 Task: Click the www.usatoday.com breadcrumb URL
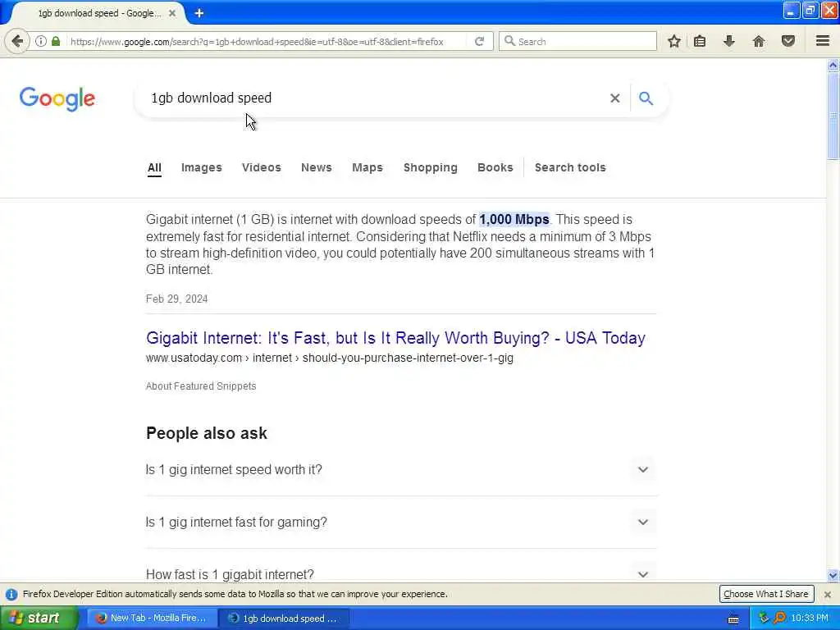point(330,358)
